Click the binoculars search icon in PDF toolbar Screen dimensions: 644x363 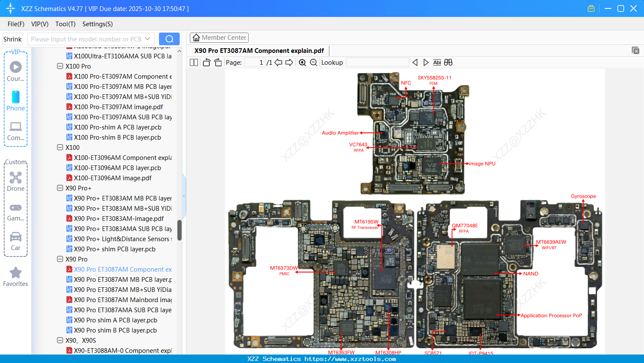click(x=448, y=62)
